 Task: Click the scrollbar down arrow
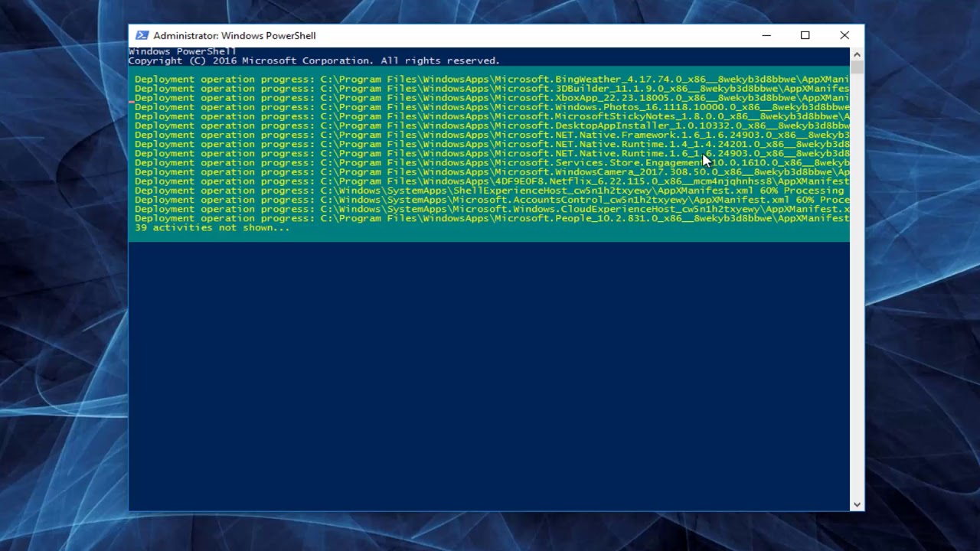pyautogui.click(x=857, y=504)
